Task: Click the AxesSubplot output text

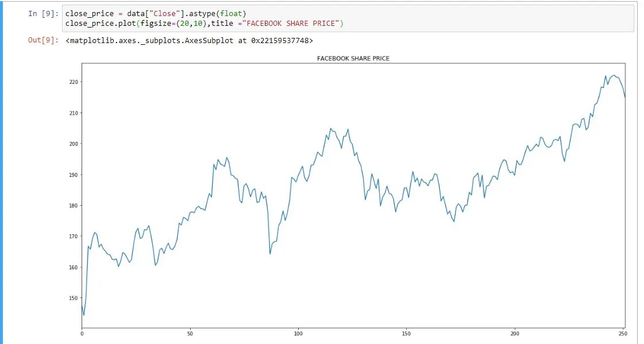Action: click(189, 40)
